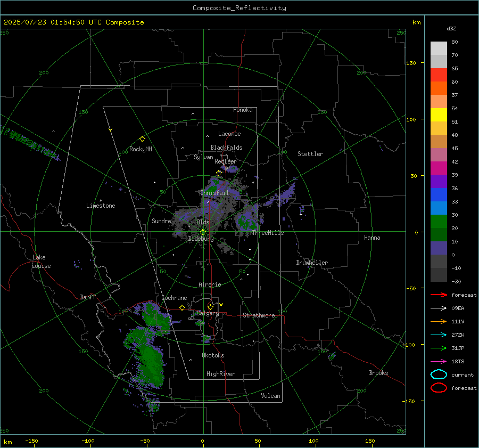Click the yellow radar-site diamond at Didsbury
Image resolution: width=479 pixels, height=448 pixels.
click(x=203, y=232)
